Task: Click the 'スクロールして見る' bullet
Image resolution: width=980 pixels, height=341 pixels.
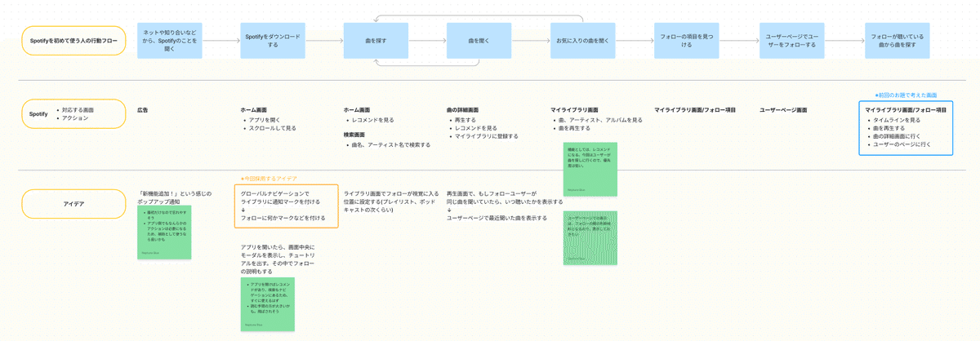Action: click(x=271, y=128)
